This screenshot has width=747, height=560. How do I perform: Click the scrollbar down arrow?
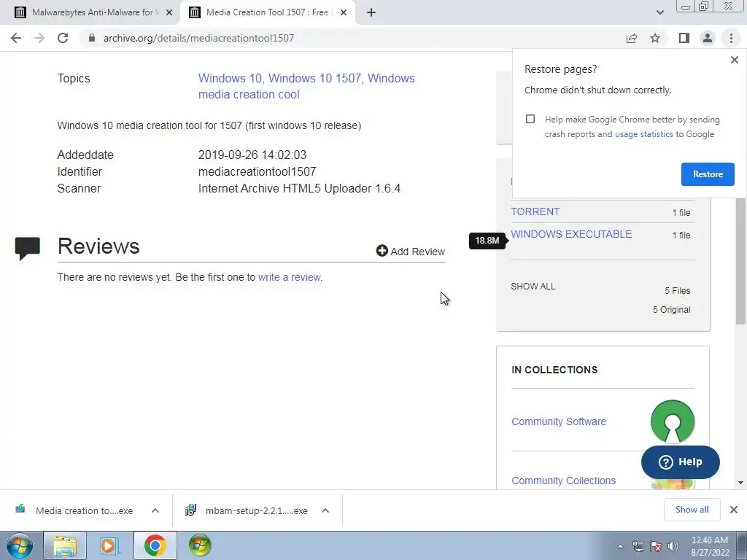tap(741, 483)
